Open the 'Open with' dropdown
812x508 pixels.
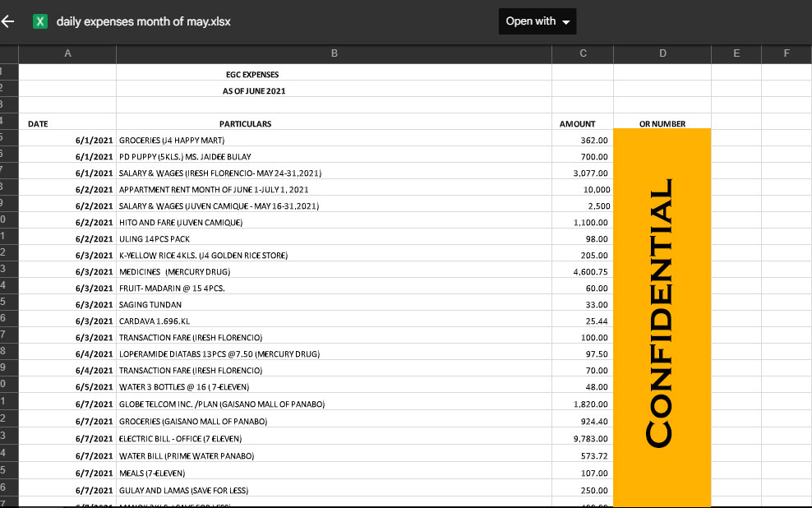point(537,21)
